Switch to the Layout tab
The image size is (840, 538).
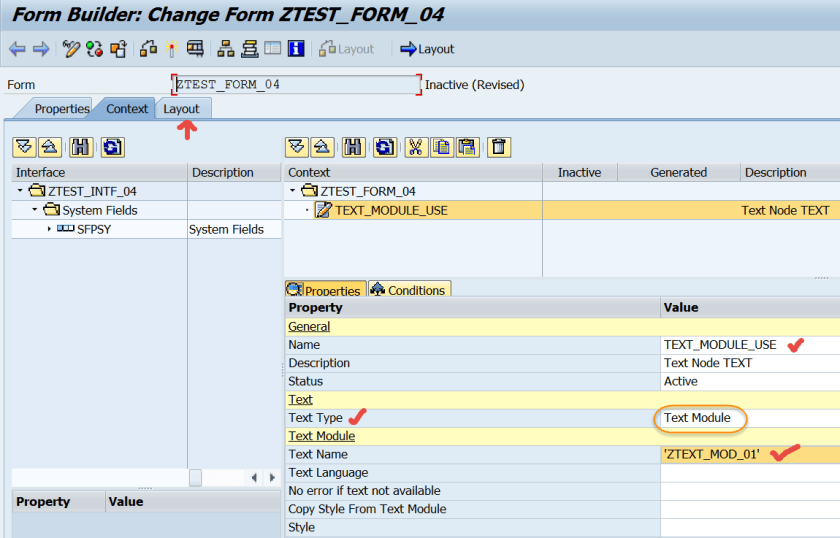click(x=181, y=109)
